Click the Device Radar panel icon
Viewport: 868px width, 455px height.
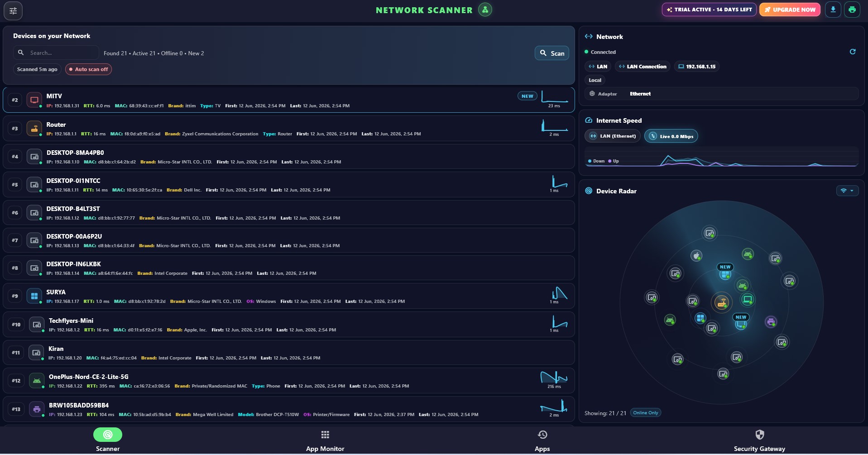point(589,191)
